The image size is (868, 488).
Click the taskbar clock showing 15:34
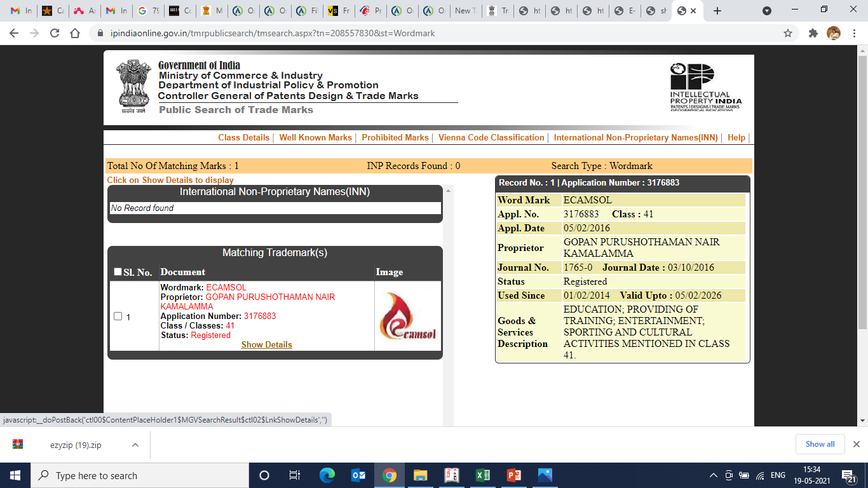click(811, 475)
